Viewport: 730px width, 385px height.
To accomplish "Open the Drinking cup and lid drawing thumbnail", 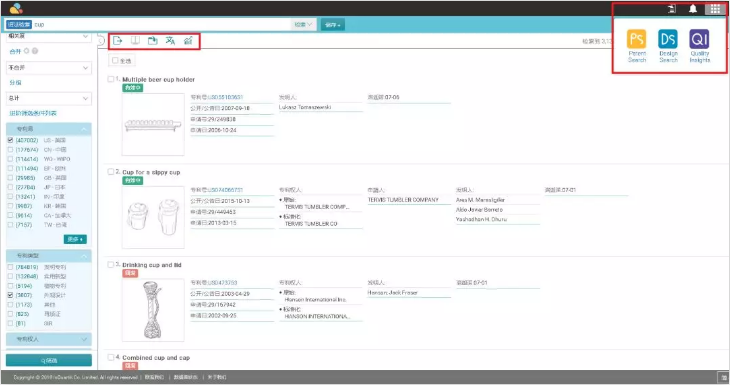I will (x=153, y=310).
